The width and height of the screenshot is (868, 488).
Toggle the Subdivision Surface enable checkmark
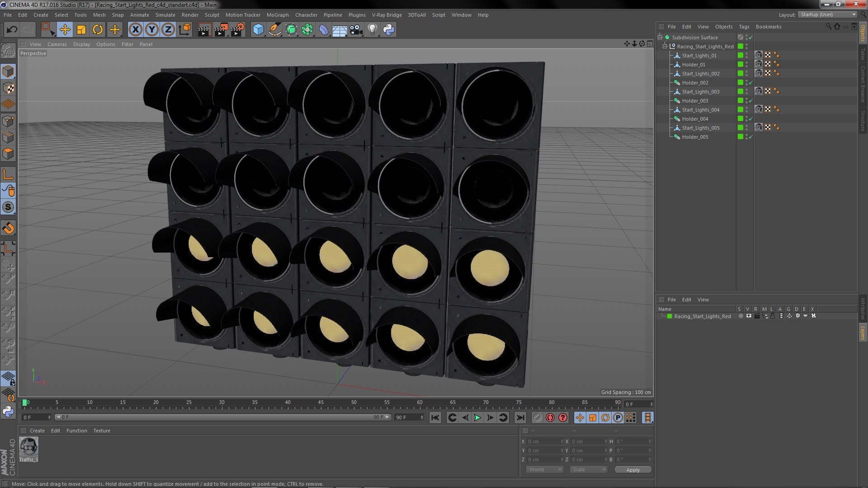tap(751, 38)
